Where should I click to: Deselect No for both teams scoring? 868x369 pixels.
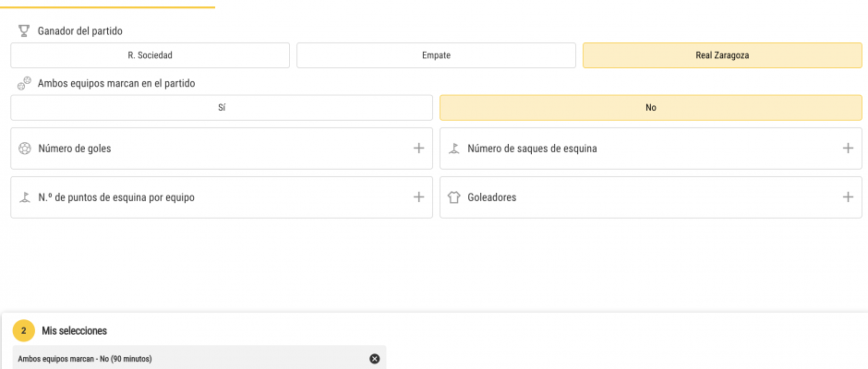tap(651, 107)
